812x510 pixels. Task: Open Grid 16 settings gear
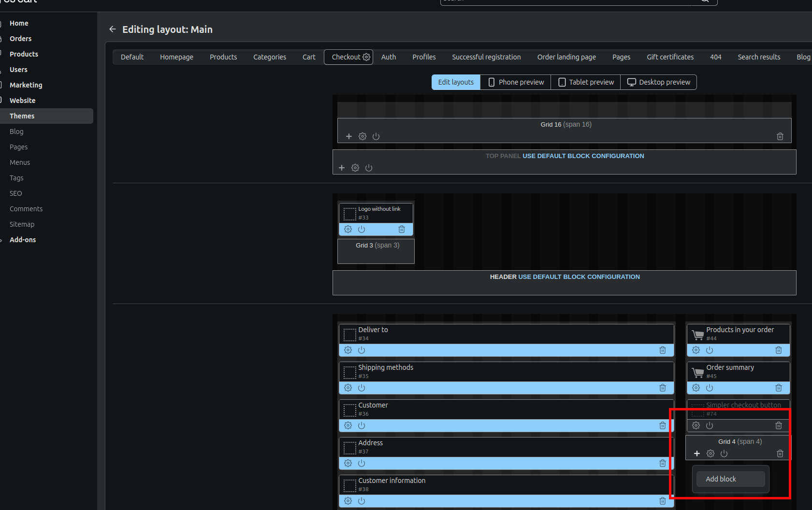pos(362,136)
